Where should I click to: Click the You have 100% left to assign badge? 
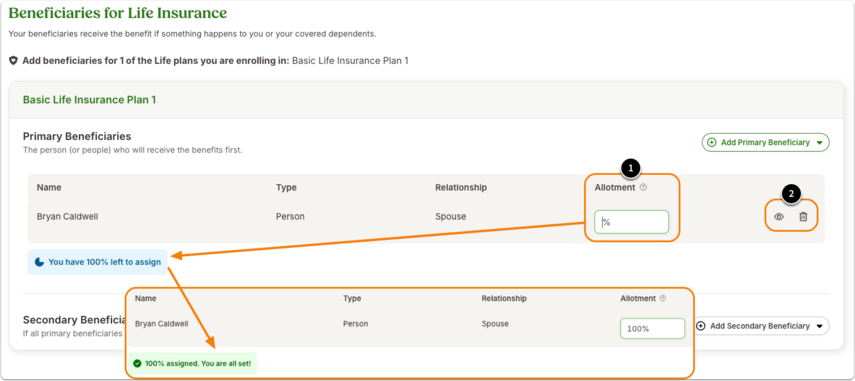tap(98, 262)
